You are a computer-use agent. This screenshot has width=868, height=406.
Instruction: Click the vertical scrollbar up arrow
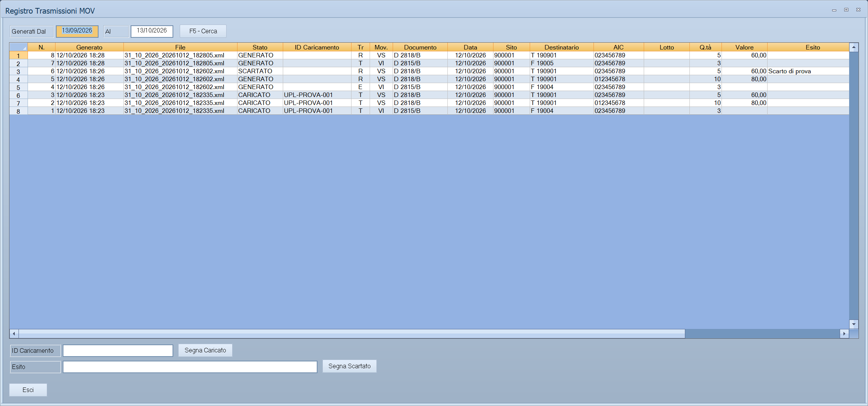[x=854, y=48]
